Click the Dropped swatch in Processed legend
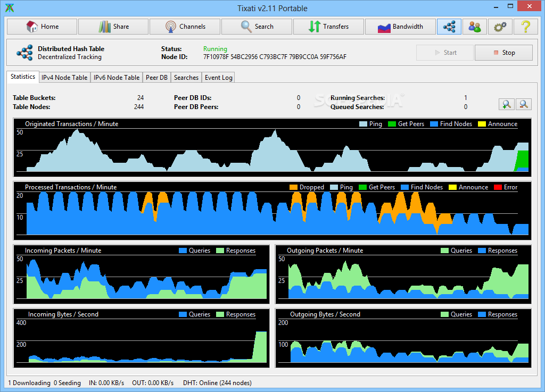Viewport: 545px width, 392px height. [293, 187]
